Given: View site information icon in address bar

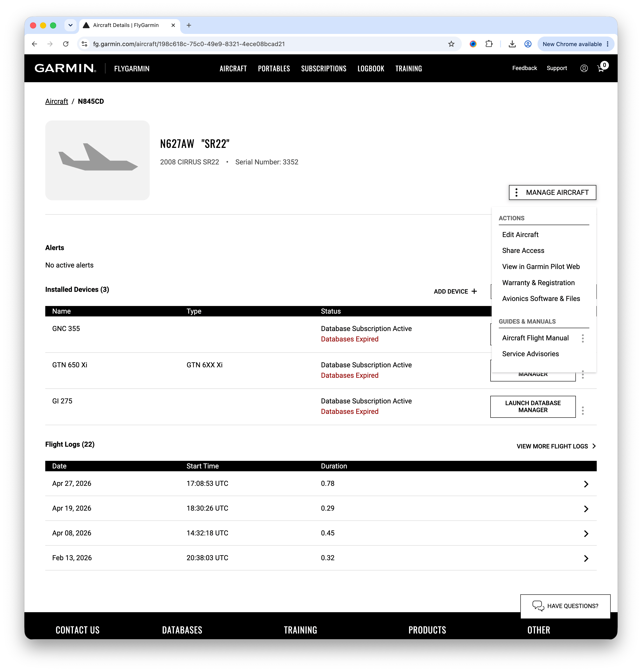Looking at the screenshot, I should coord(84,44).
